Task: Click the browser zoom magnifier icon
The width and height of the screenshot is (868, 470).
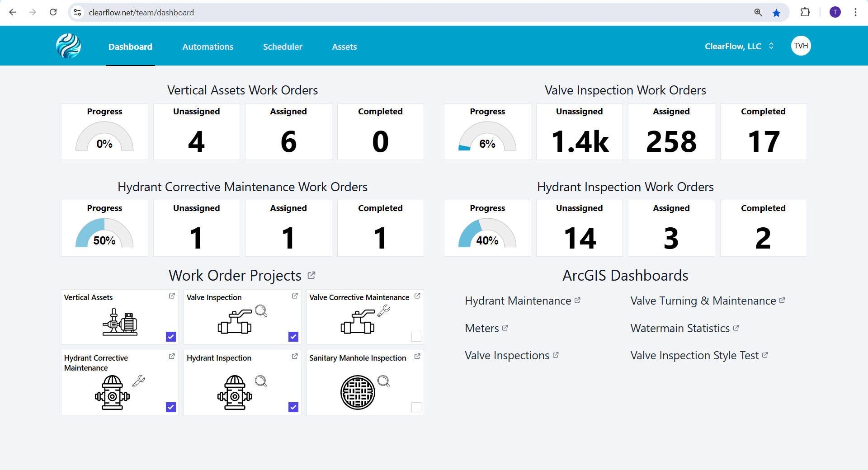Action: pos(758,12)
